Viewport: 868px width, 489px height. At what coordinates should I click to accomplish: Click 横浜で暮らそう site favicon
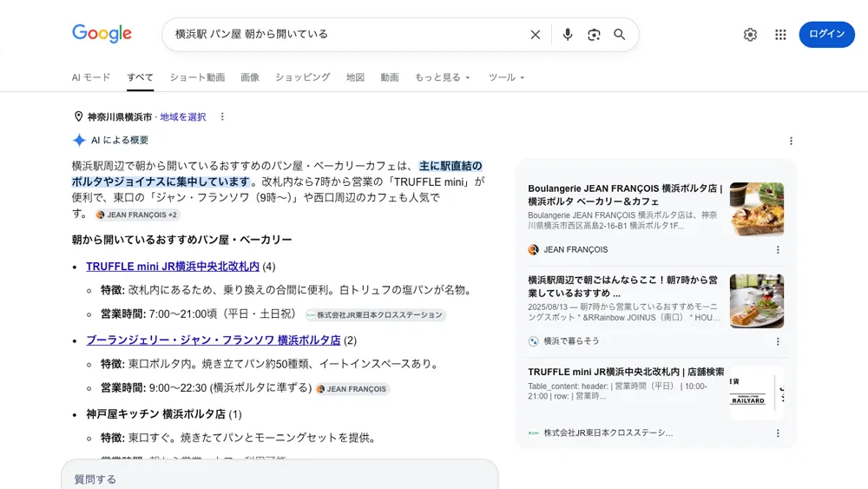(533, 341)
